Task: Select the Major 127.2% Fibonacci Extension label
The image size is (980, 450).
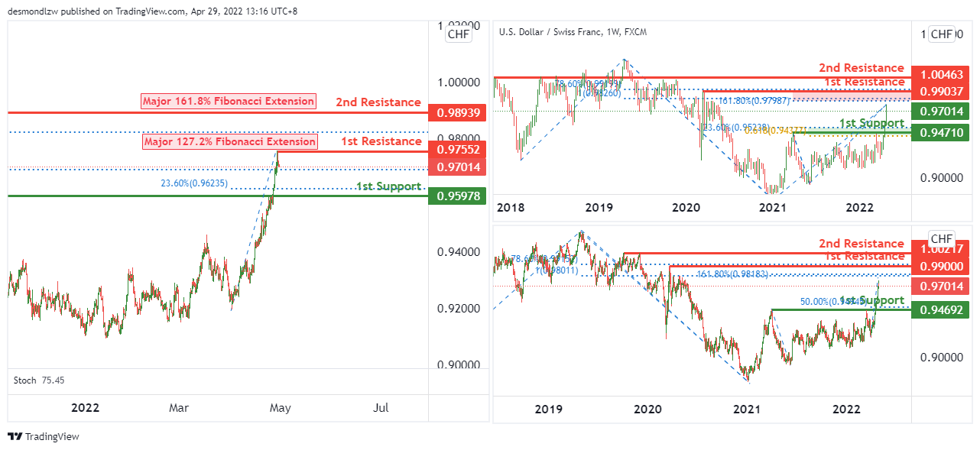Action: 229,141
